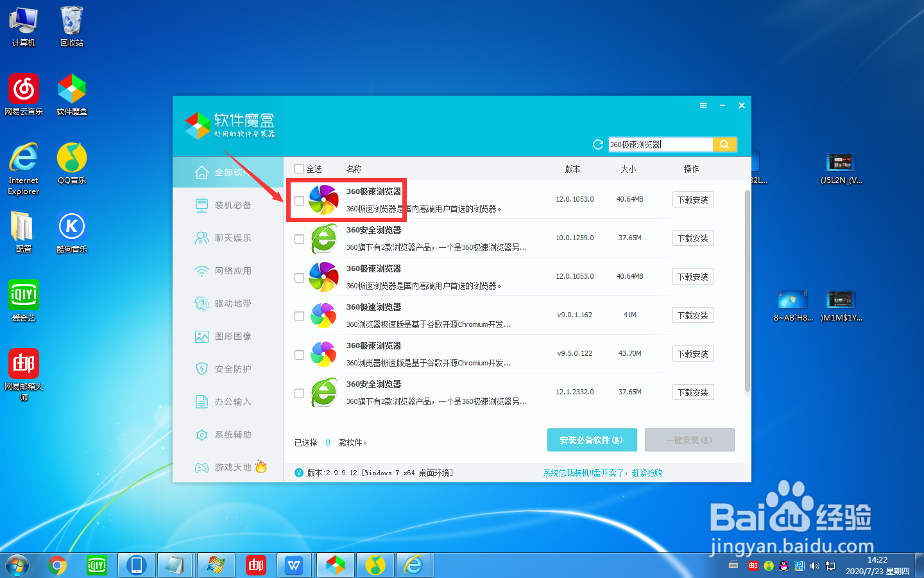
Task: Click the search field containing 360极速浏览器
Action: [x=660, y=144]
